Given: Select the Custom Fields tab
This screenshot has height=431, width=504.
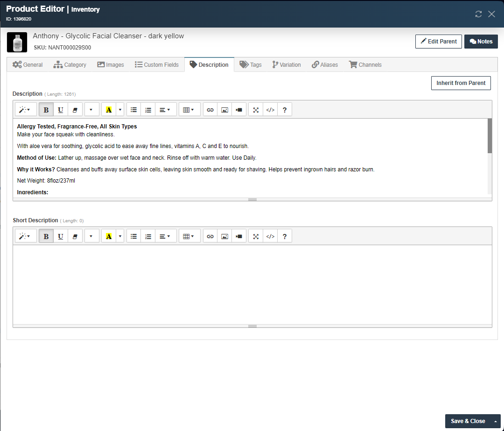Looking at the screenshot, I should tap(157, 64).
